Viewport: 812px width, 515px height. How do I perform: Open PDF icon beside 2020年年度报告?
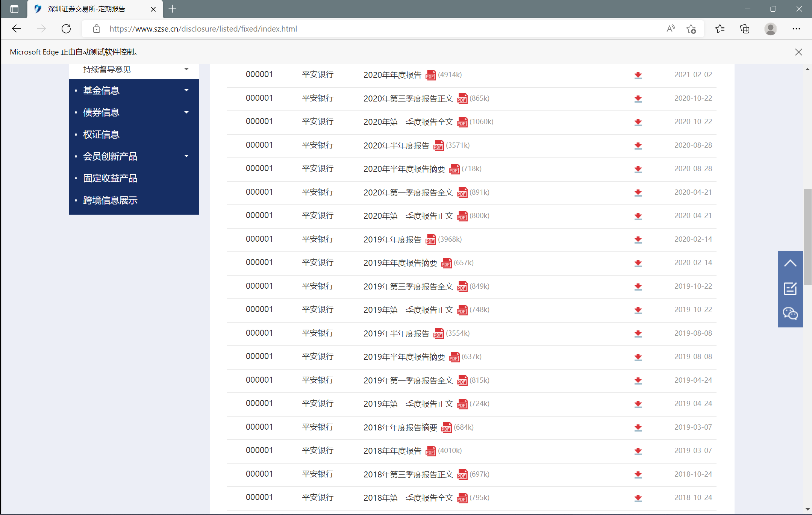[430, 75]
